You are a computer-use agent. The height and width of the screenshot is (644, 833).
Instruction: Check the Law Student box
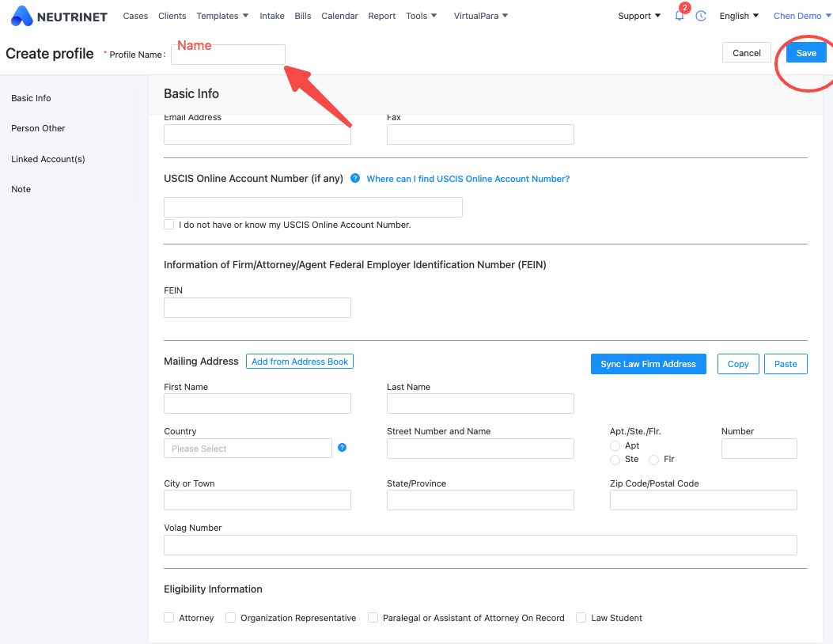pos(581,617)
